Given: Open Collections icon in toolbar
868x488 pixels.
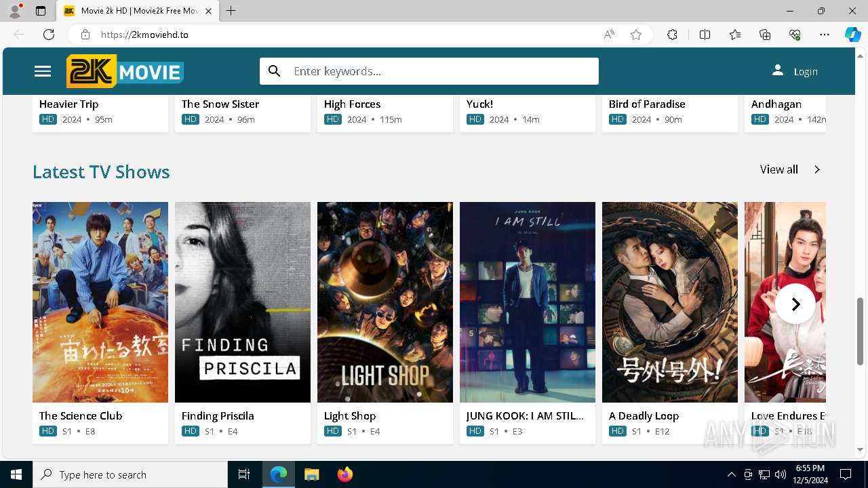Looking at the screenshot, I should pos(765,35).
